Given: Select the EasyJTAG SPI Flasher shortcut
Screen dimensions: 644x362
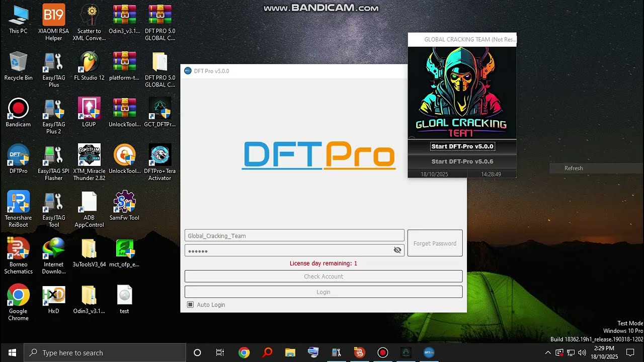Looking at the screenshot, I should [x=54, y=163].
